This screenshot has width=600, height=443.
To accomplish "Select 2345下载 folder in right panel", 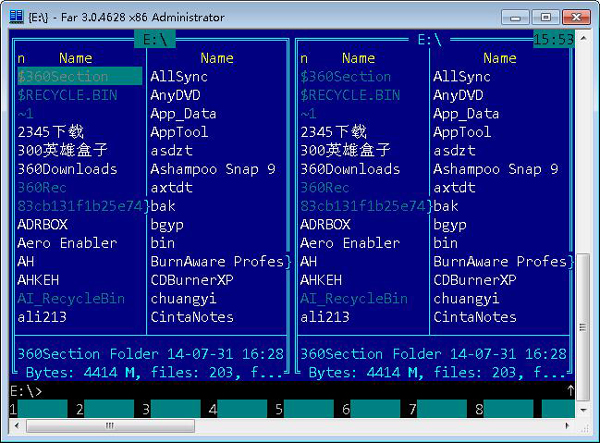I will tap(333, 132).
